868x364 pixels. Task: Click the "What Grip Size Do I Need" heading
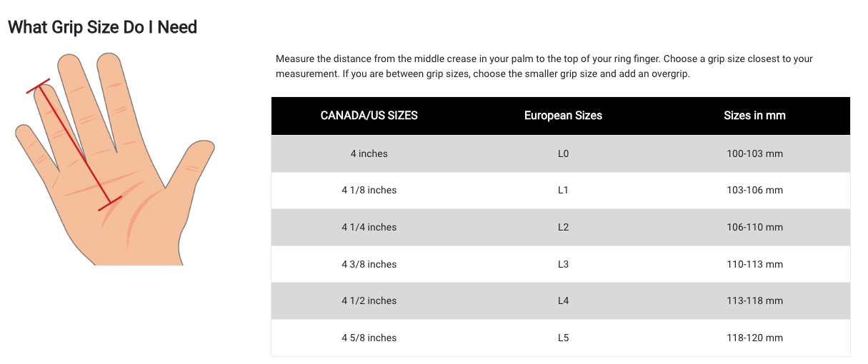click(102, 27)
